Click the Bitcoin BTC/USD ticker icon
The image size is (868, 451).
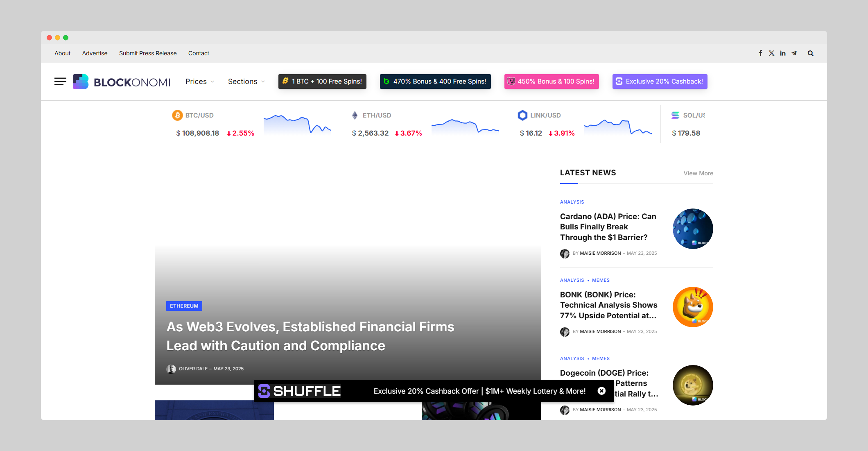pos(177,116)
